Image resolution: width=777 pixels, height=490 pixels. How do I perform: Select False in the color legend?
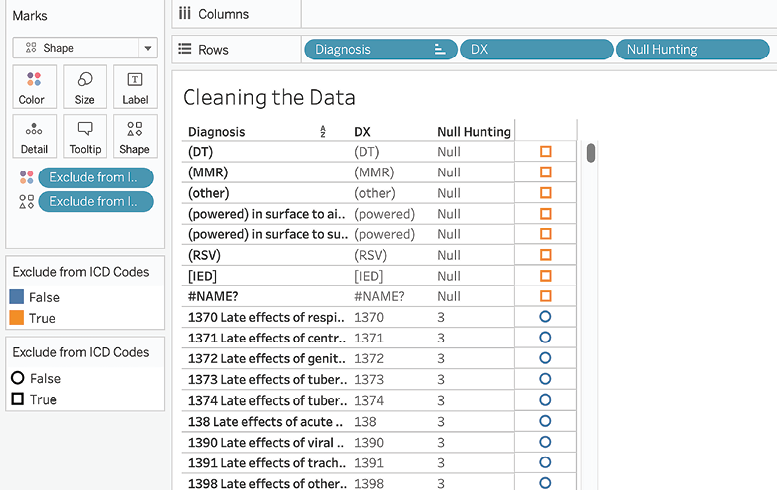coord(35,297)
